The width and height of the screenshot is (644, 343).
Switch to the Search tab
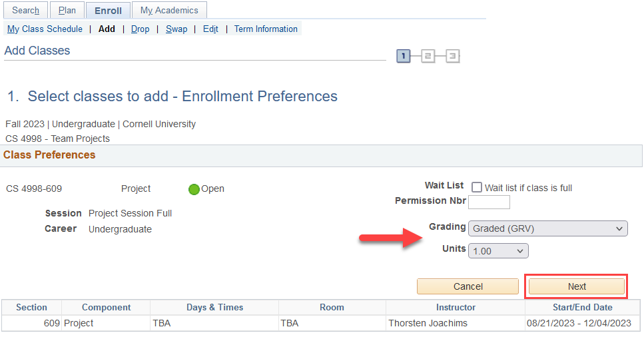coord(26,10)
